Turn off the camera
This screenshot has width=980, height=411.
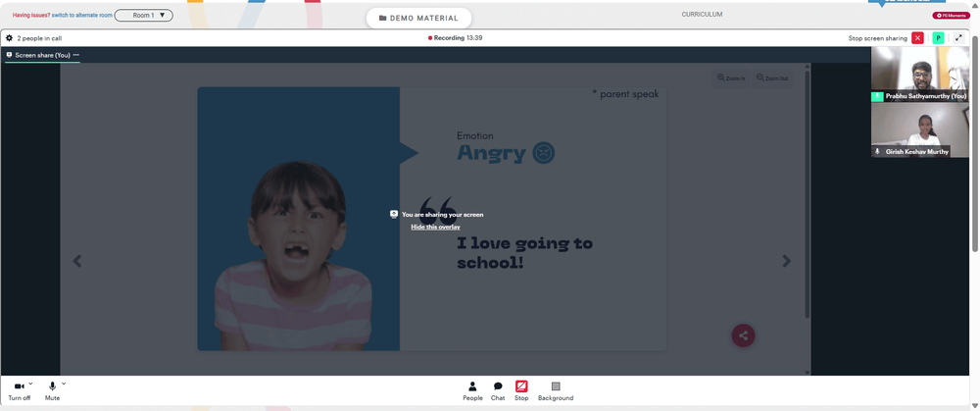(x=19, y=391)
